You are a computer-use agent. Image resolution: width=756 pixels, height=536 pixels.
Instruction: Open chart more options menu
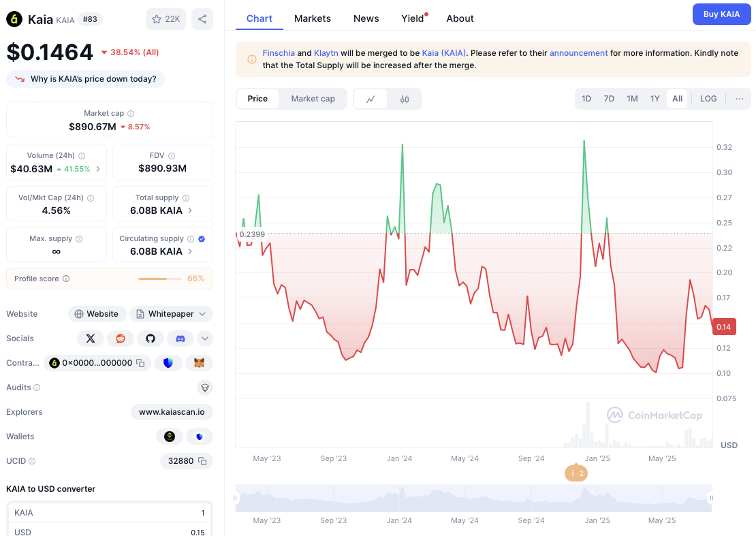click(740, 99)
